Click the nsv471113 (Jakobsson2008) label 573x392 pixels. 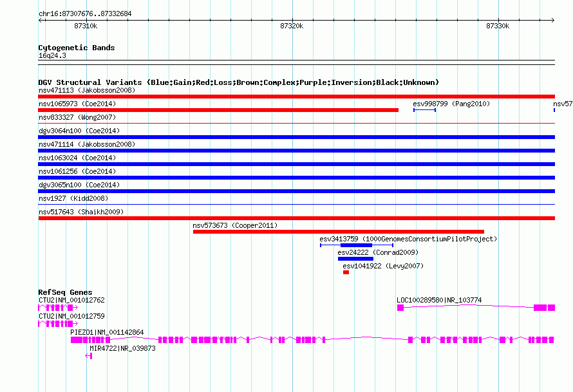tap(87, 90)
